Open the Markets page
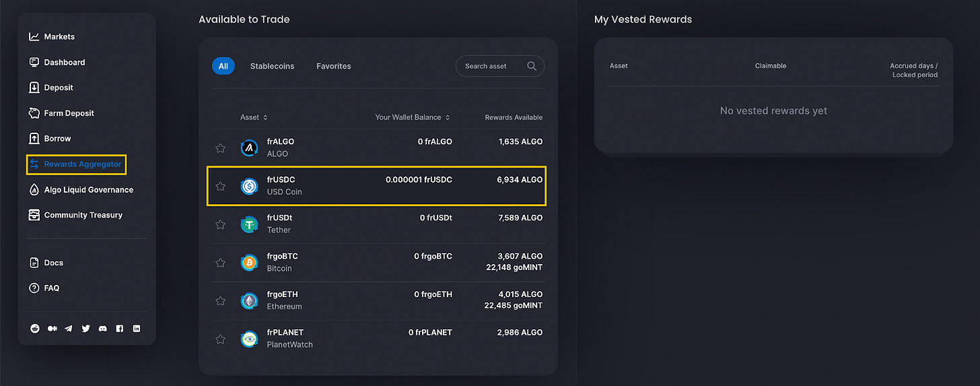The image size is (980, 386). click(x=59, y=36)
